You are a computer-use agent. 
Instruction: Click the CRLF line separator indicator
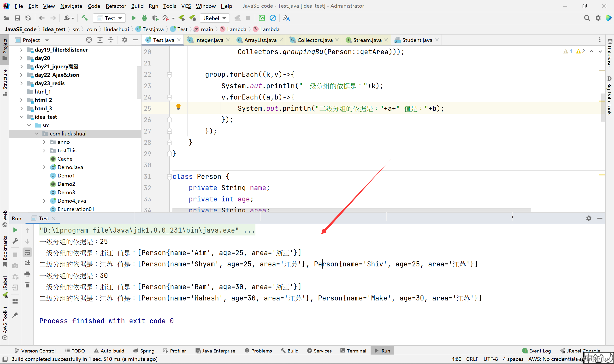click(472, 359)
